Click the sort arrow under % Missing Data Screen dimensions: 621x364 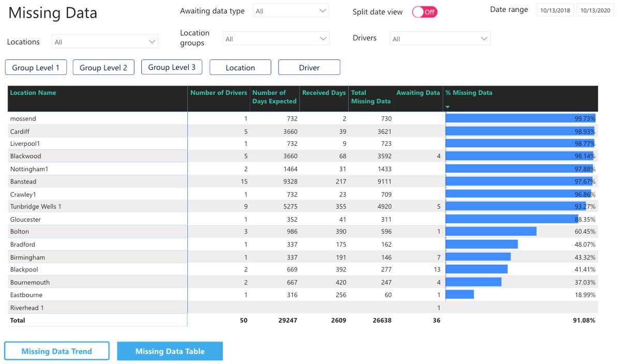[x=448, y=107]
